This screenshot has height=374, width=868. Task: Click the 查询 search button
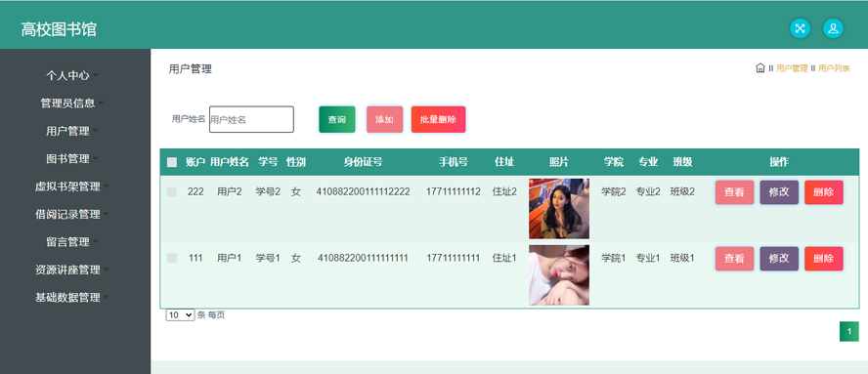pyautogui.click(x=337, y=119)
